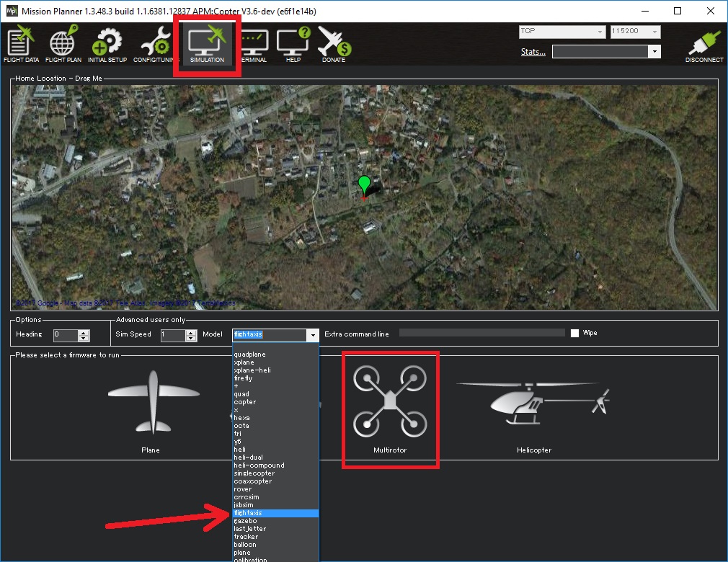This screenshot has height=562, width=728.
Task: Choose quadplane from the model list
Action: coord(249,354)
